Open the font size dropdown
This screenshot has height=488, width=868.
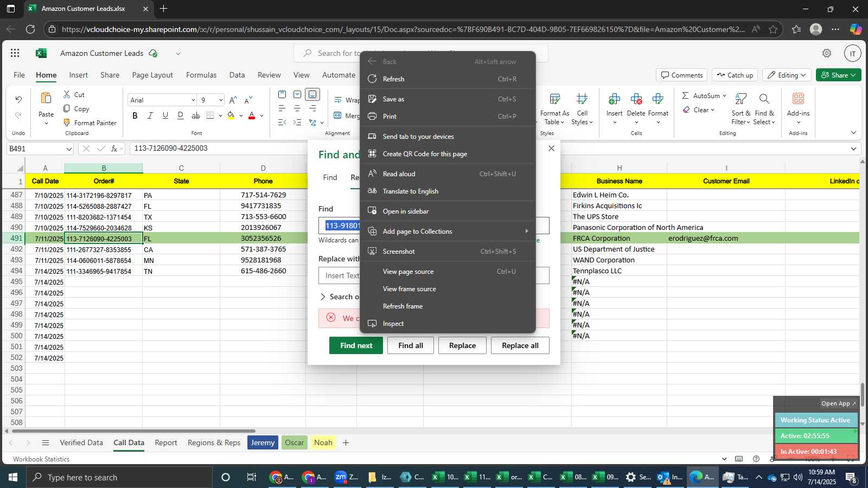(x=221, y=100)
